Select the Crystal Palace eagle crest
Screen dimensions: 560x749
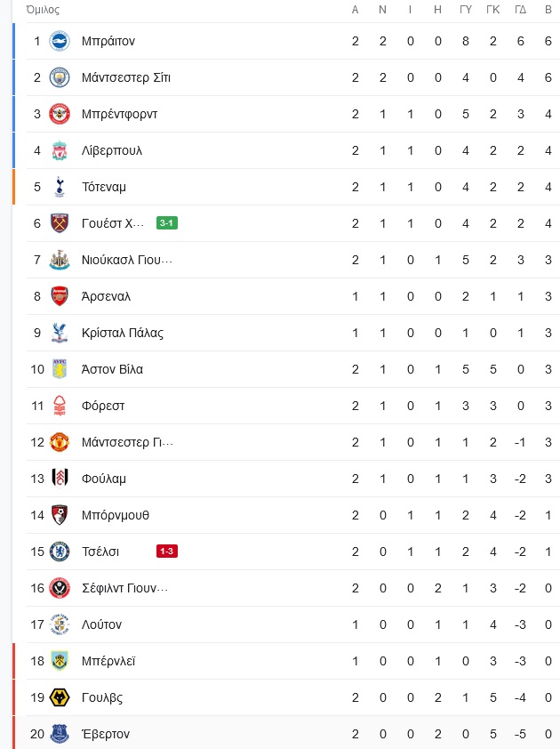coord(60,333)
